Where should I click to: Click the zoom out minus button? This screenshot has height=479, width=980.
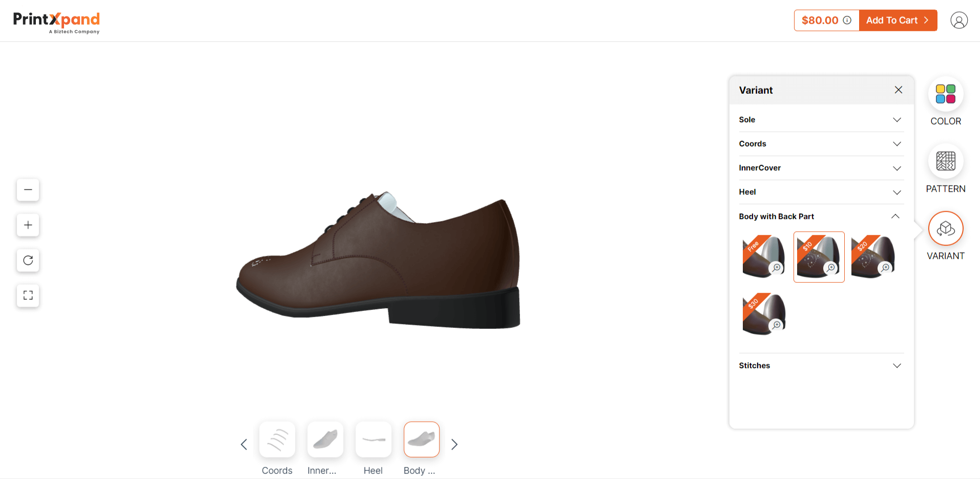[28, 190]
